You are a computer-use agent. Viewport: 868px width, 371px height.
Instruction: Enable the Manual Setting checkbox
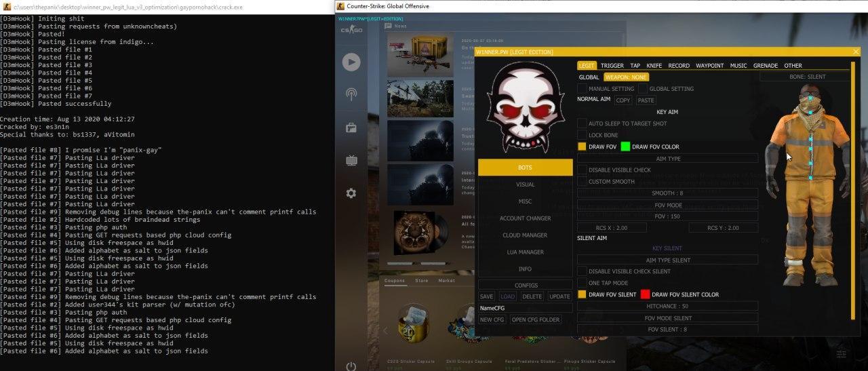click(x=582, y=89)
